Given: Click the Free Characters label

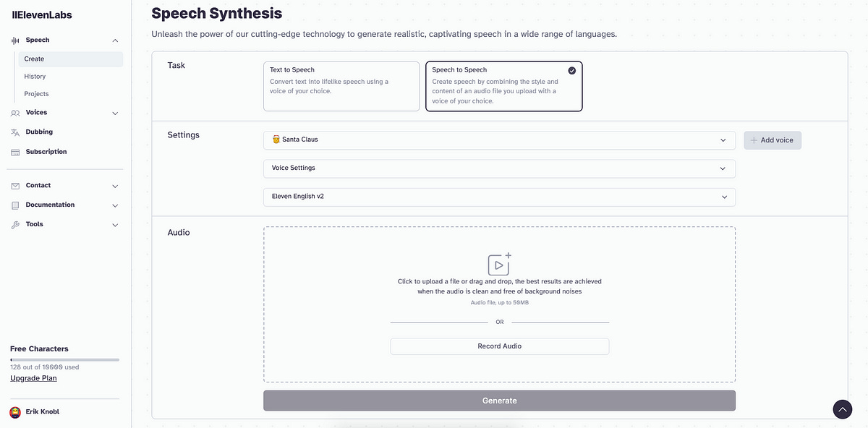Looking at the screenshot, I should click(39, 348).
